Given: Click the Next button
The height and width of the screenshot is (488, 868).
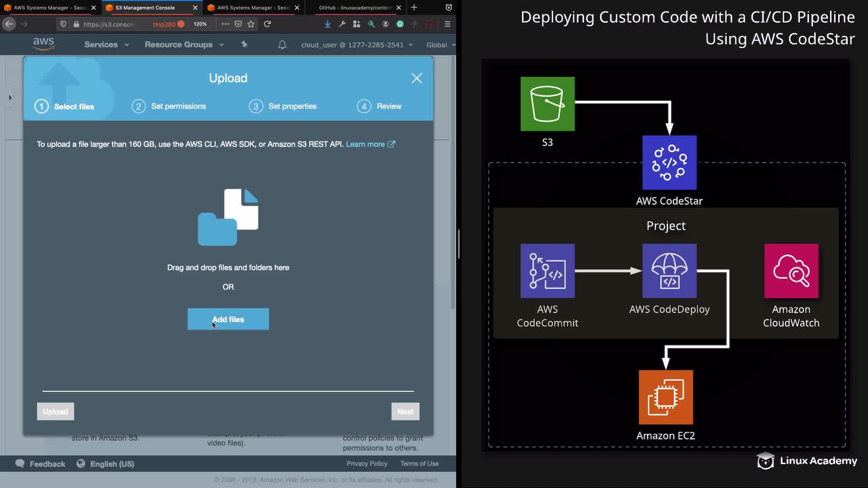Looking at the screenshot, I should coord(405,412).
